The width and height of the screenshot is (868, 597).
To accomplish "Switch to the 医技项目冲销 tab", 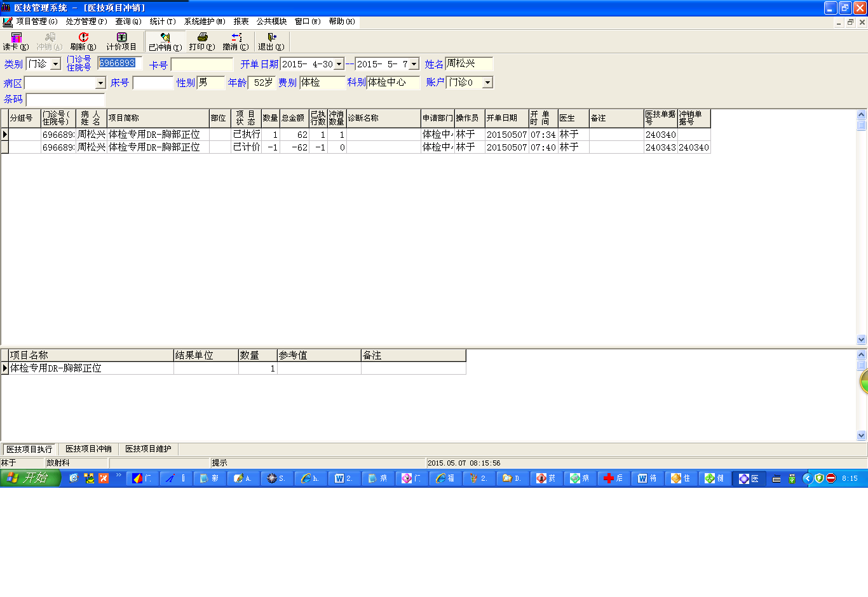I will coord(88,449).
